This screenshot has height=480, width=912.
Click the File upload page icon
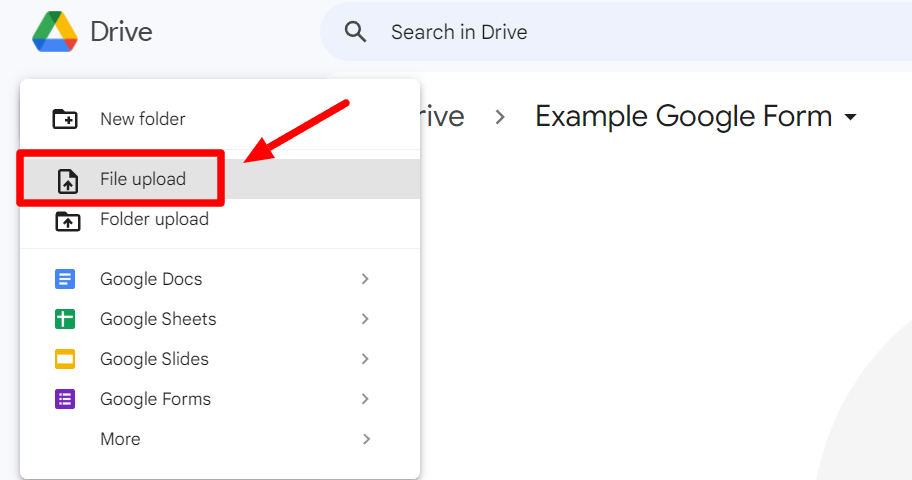tap(68, 180)
